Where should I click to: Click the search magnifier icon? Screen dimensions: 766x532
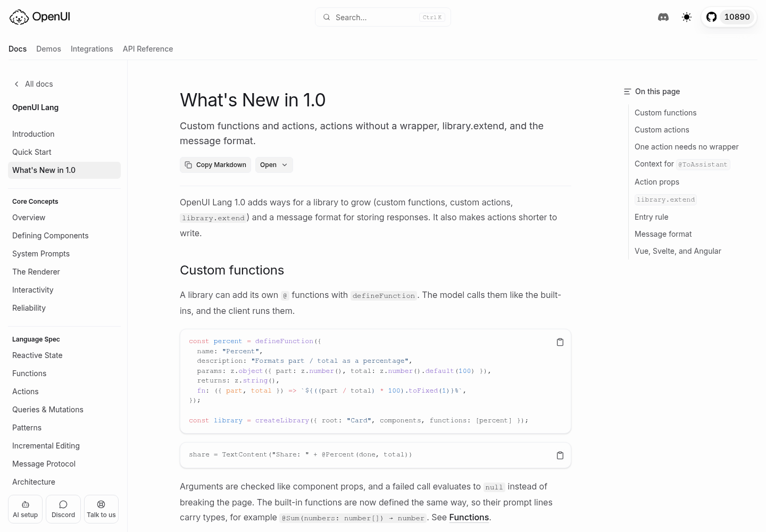click(x=327, y=17)
